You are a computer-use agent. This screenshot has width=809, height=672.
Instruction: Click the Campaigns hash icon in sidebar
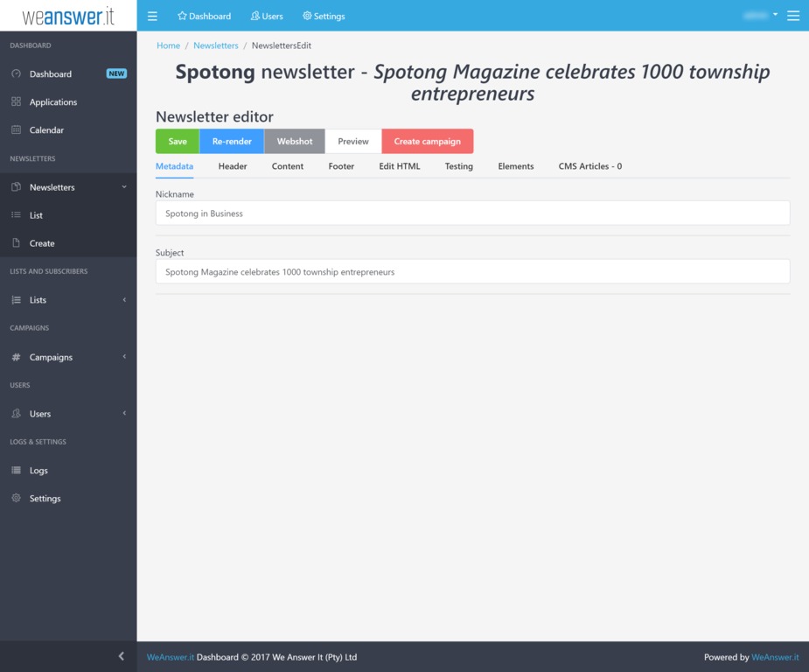16,357
